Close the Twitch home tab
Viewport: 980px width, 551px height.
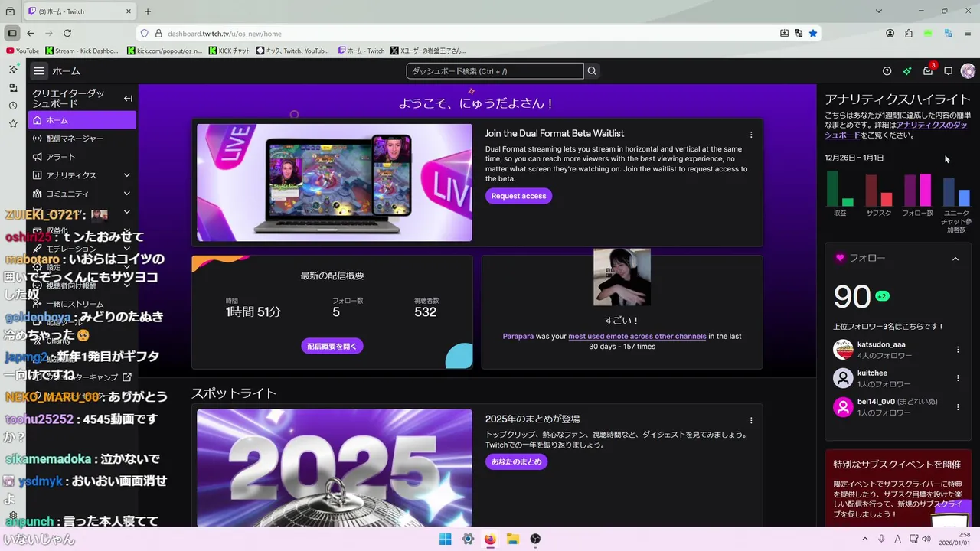(129, 11)
